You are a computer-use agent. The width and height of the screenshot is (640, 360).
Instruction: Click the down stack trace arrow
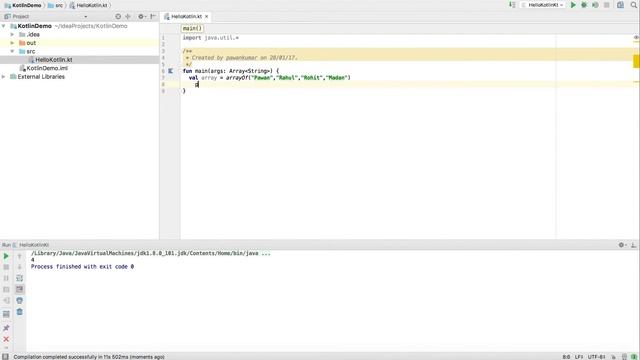click(19, 267)
